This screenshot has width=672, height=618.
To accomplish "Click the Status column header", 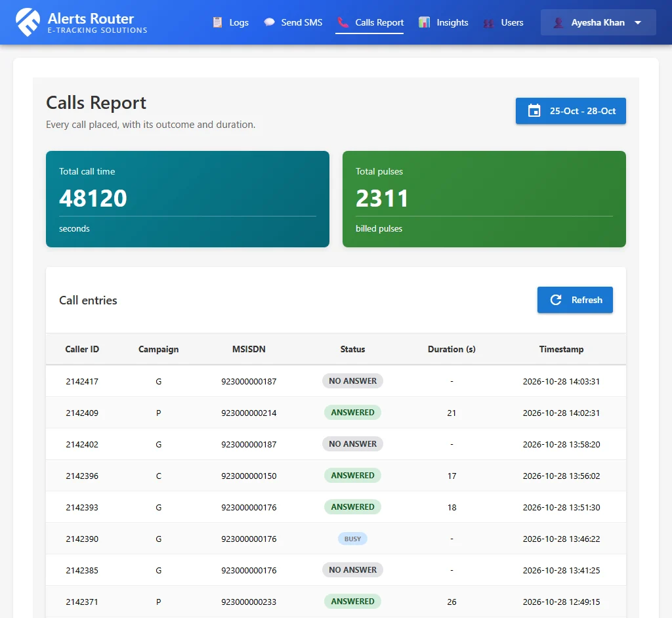I will tap(352, 349).
